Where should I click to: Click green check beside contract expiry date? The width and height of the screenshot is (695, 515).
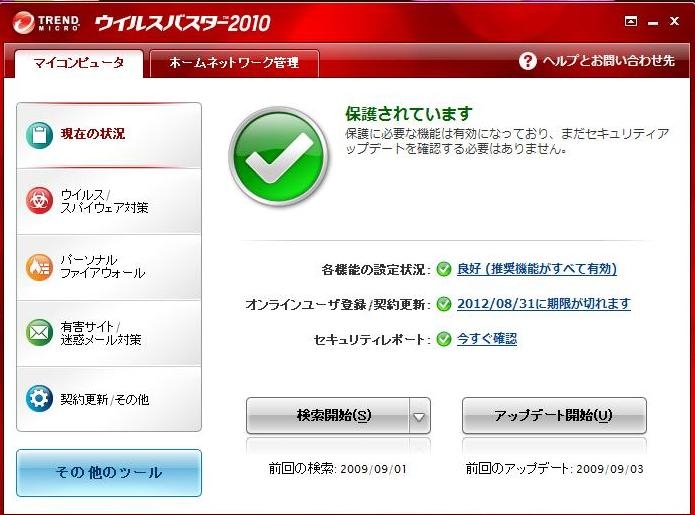tap(444, 304)
